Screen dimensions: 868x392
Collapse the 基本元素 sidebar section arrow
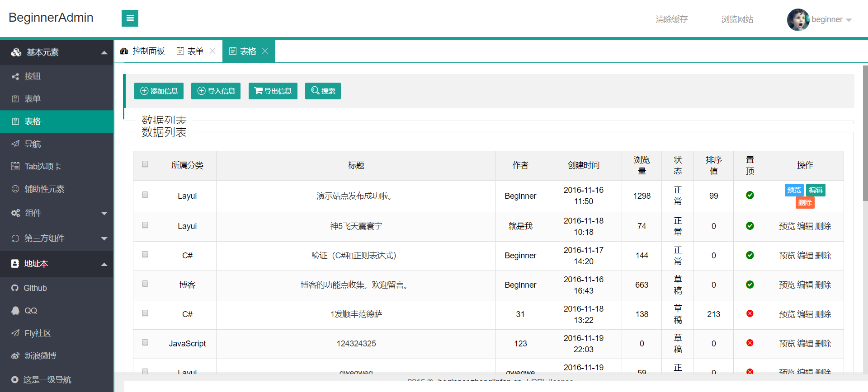pyautogui.click(x=104, y=52)
